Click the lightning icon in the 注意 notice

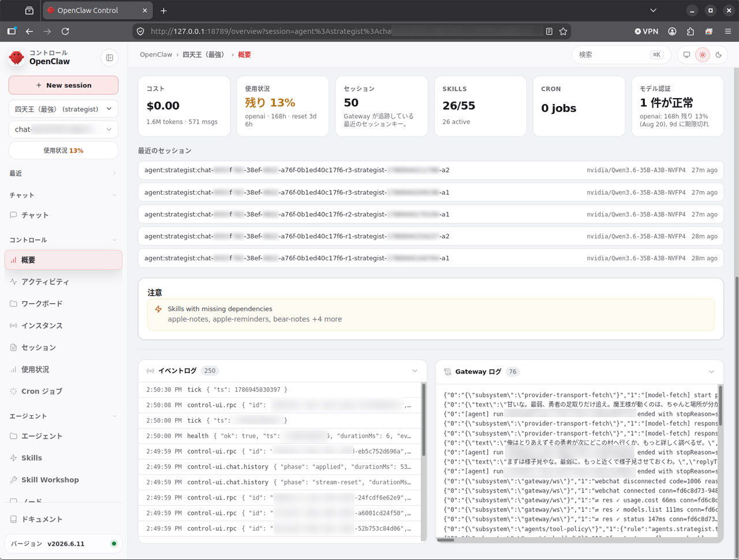pos(158,309)
